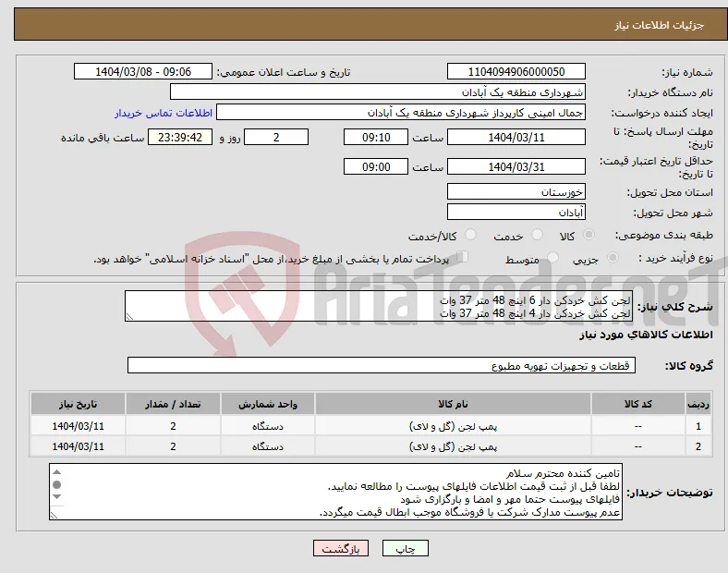Click the اطلاعات کالاهای مورد نیاز heading

point(646,335)
